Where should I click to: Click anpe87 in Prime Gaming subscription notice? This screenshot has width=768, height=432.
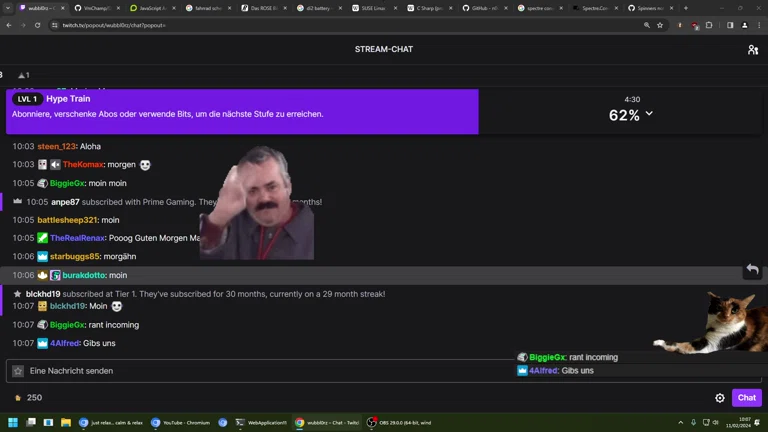65,202
